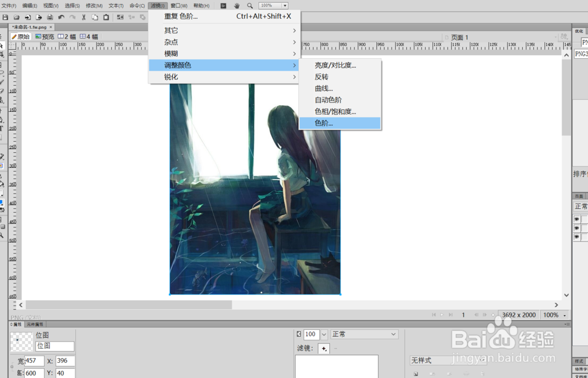Viewport: 588px width, 378px height.
Task: Click the Undo arrow icon
Action: (61, 17)
